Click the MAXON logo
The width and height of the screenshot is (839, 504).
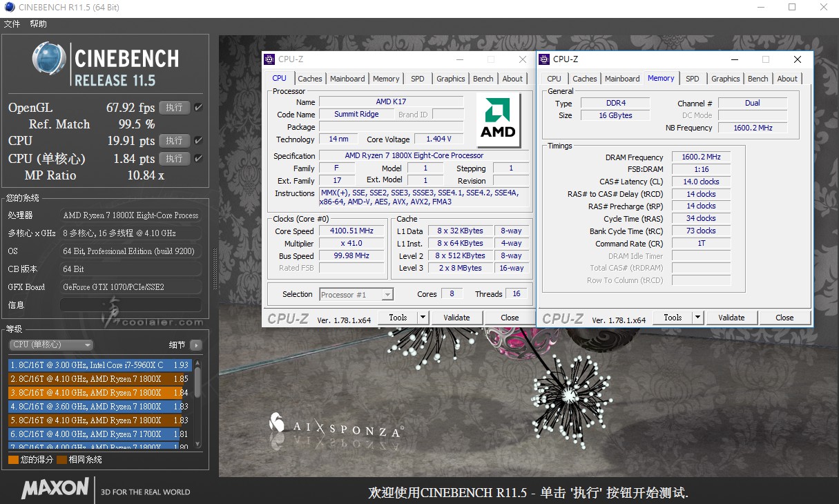pos(55,489)
